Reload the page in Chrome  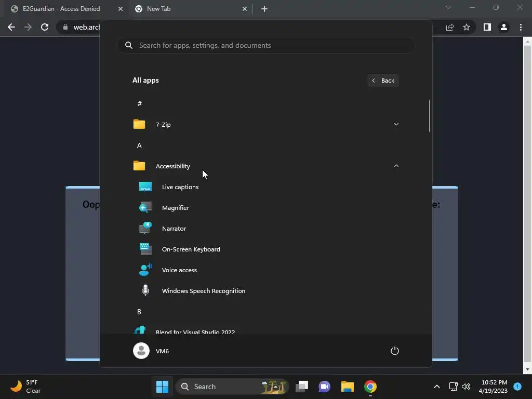[x=45, y=27]
